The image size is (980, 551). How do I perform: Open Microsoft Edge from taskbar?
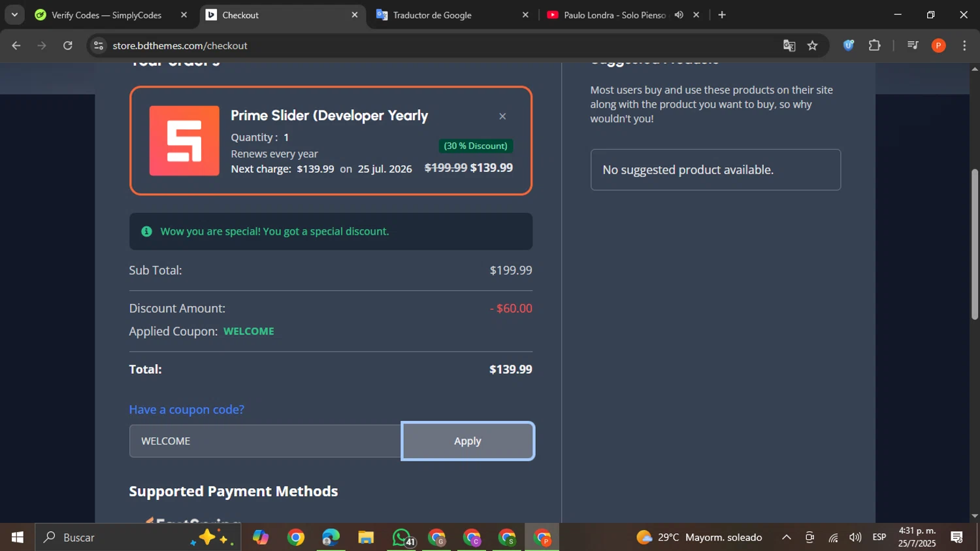click(331, 537)
